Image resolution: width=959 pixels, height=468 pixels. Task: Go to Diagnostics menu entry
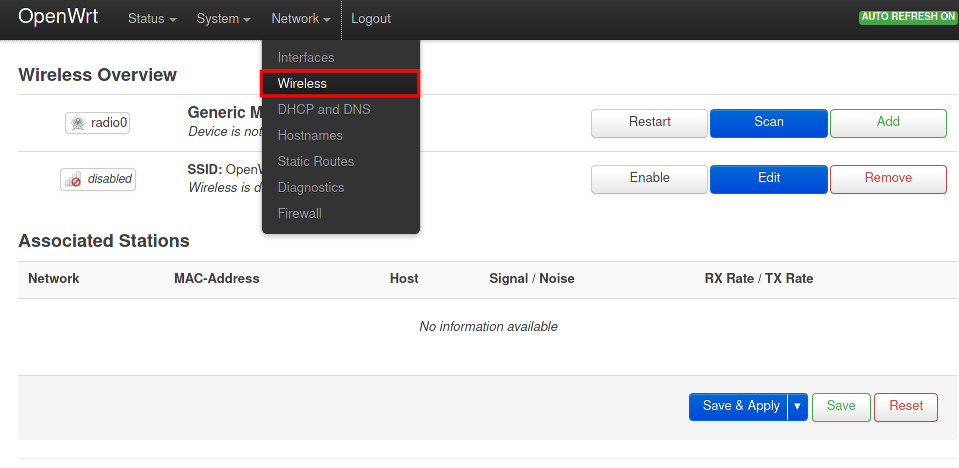click(x=311, y=187)
